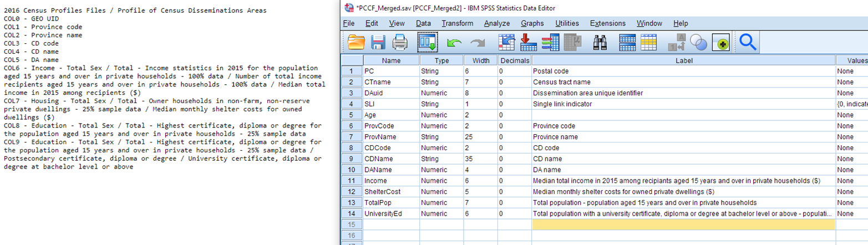Click the 'CTname' variable name cell
868x245 pixels.
391,82
